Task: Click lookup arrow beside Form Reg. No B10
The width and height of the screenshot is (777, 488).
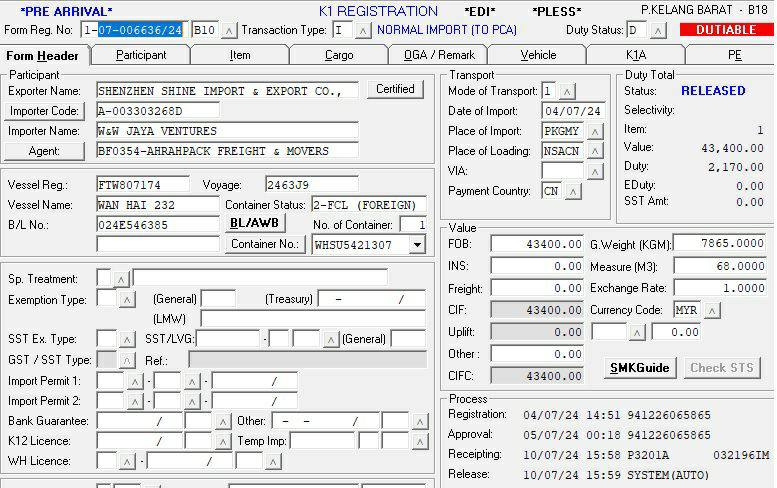Action: [x=229, y=31]
